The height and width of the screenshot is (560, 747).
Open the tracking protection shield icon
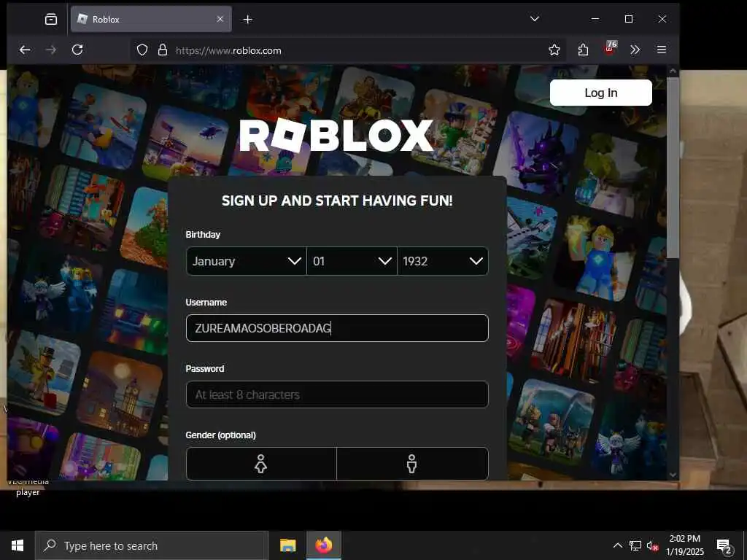pyautogui.click(x=142, y=50)
